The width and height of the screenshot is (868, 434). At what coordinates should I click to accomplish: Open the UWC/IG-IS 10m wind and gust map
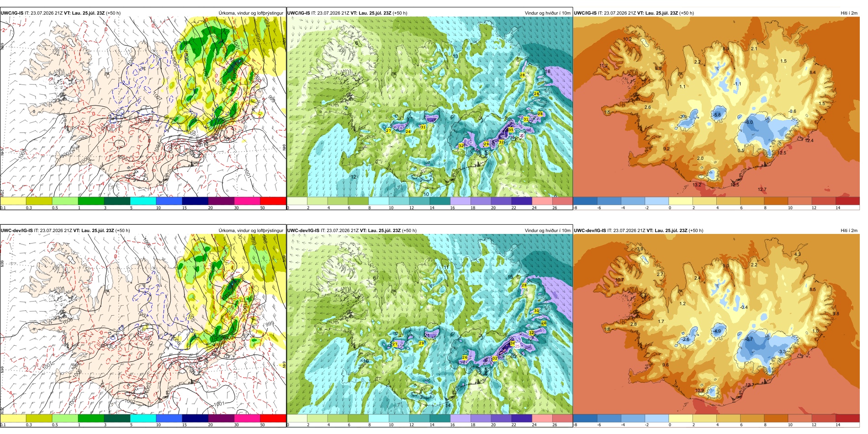pyautogui.click(x=429, y=107)
